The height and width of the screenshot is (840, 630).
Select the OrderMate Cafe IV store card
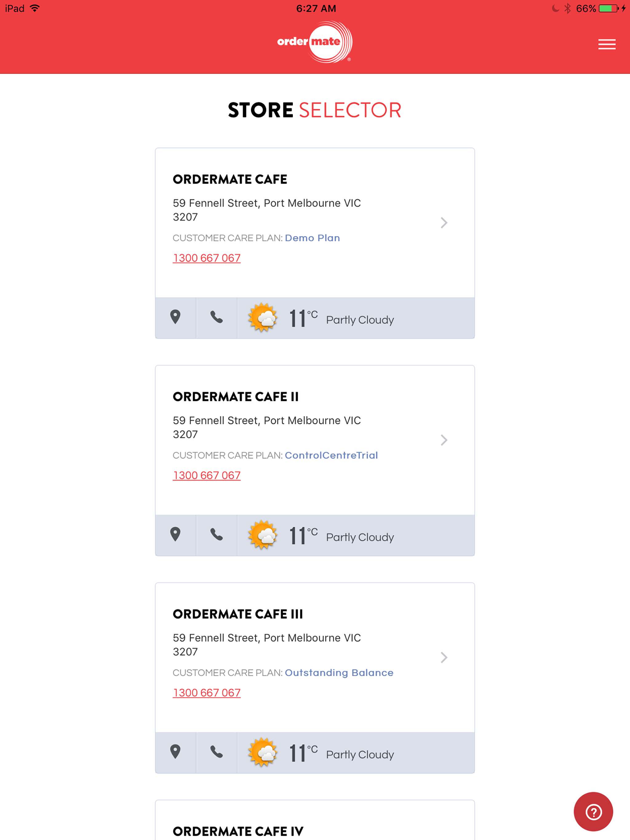315,820
